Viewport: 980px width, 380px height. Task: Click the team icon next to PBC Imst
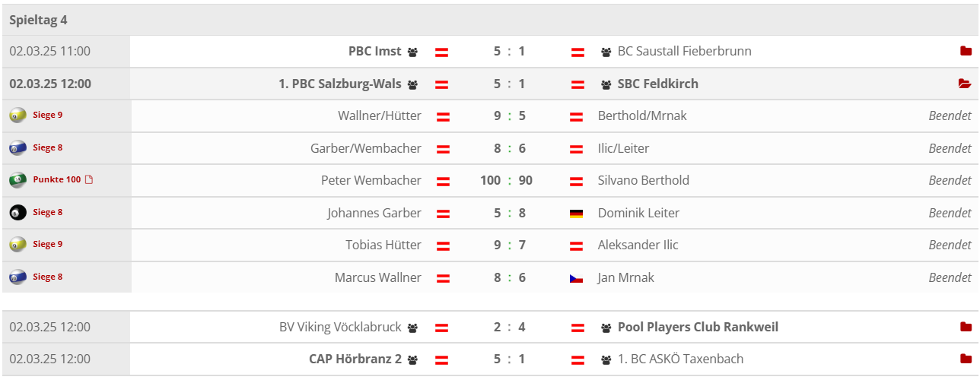click(412, 52)
